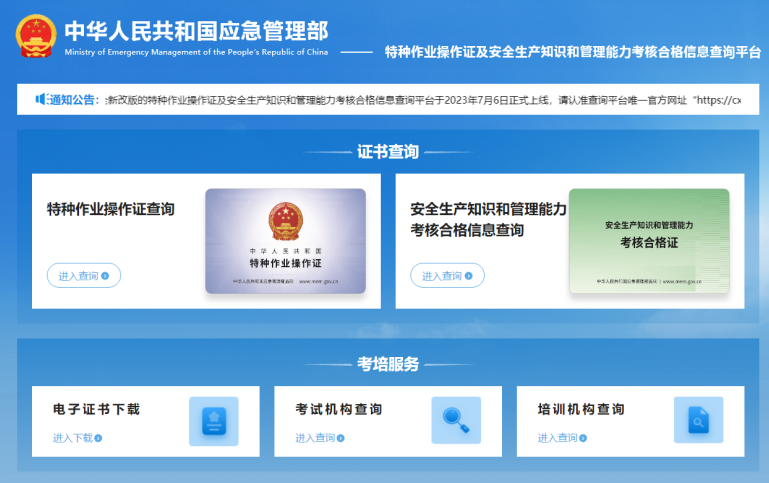Select the 特种作业操作证 blue card image
This screenshot has height=483, width=769.
[x=285, y=241]
